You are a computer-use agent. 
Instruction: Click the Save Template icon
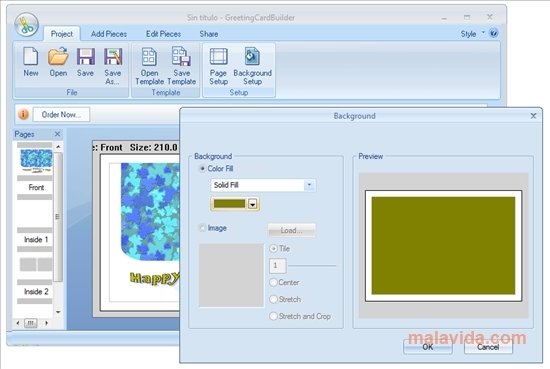click(x=181, y=56)
